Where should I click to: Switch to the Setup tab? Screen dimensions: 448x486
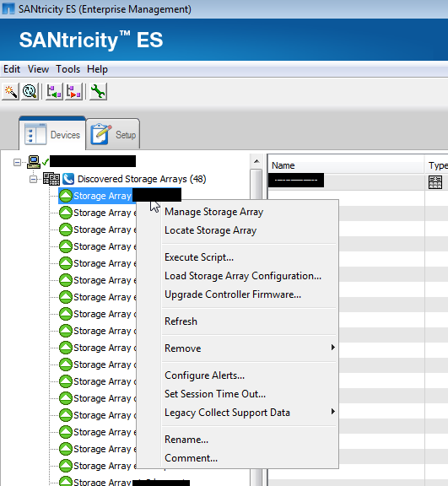(113, 134)
